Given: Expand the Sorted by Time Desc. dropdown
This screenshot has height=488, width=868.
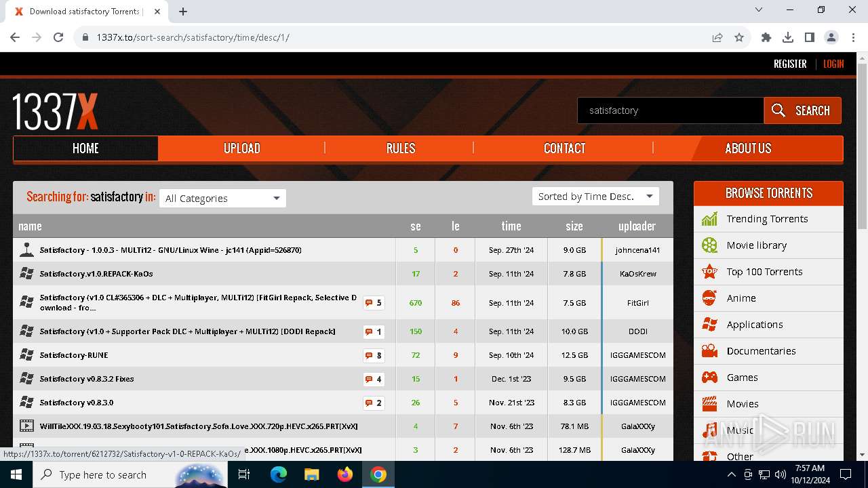Looking at the screenshot, I should (x=595, y=197).
